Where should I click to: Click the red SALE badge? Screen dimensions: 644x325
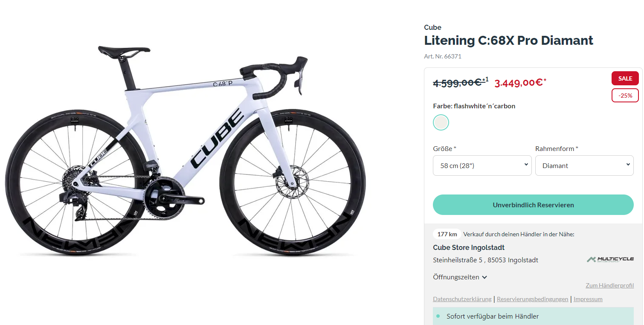pos(625,78)
